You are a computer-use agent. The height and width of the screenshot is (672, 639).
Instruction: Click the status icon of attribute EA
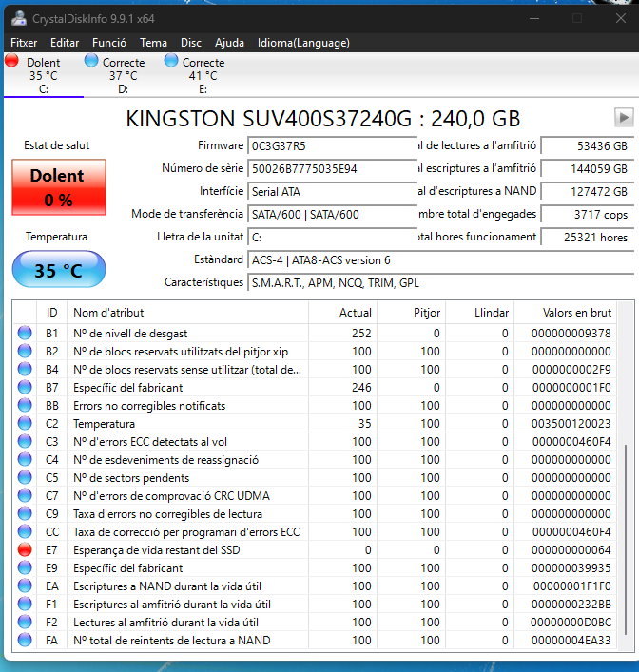(25, 586)
